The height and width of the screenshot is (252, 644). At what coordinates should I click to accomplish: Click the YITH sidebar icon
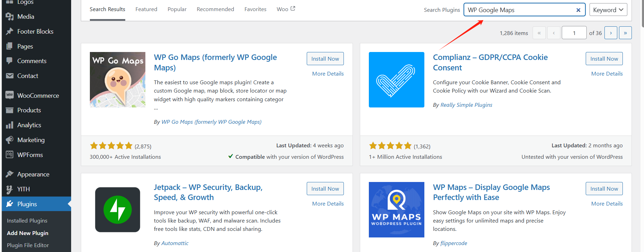coord(9,189)
